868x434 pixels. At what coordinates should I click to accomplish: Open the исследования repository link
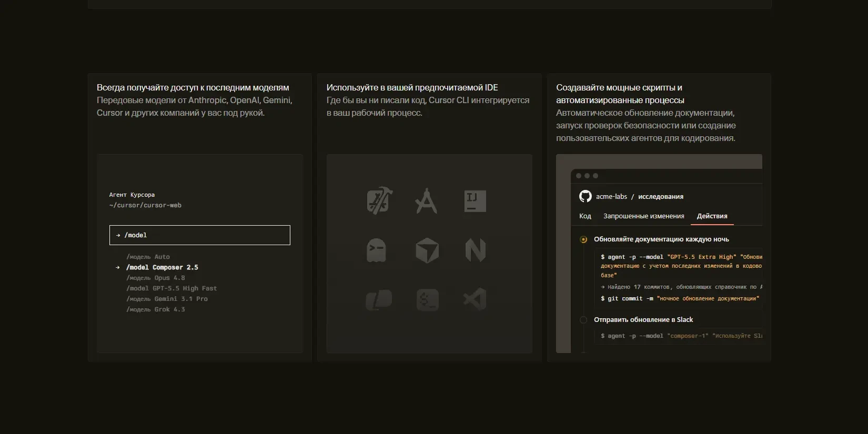click(x=661, y=197)
